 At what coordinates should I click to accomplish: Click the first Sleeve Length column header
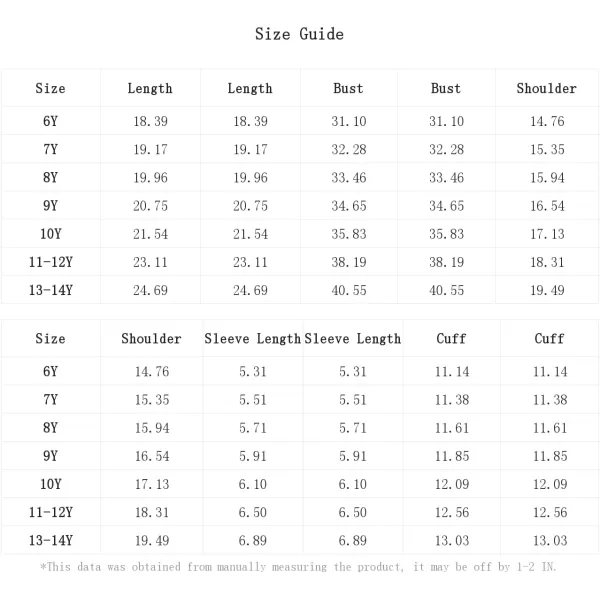253,339
